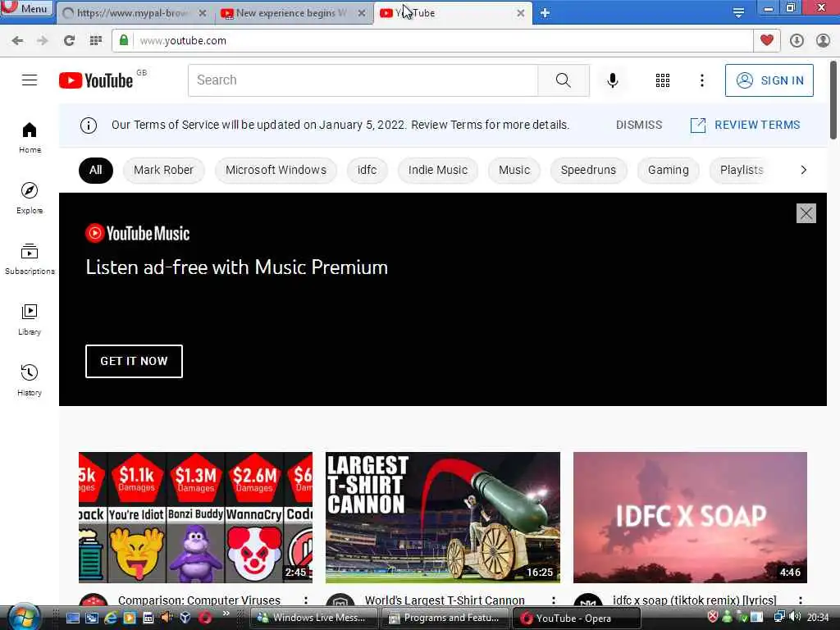This screenshot has width=840, height=630.
Task: Close the YouTube Music promo banner
Action: [806, 213]
